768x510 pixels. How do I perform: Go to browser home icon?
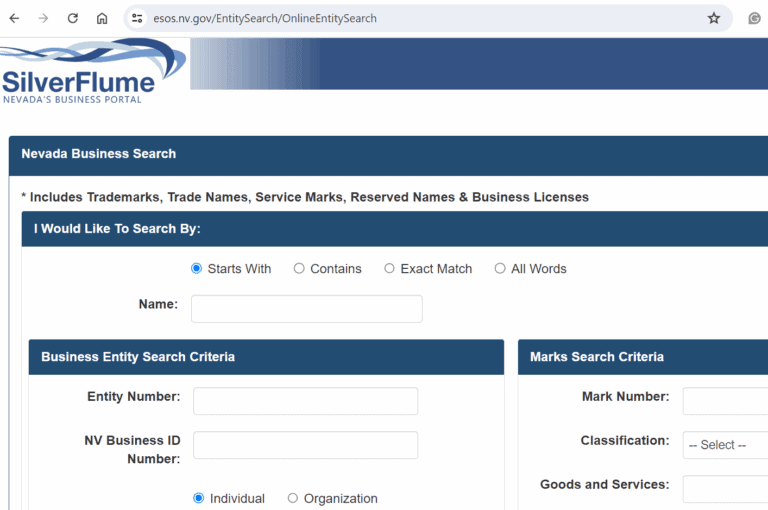point(102,18)
